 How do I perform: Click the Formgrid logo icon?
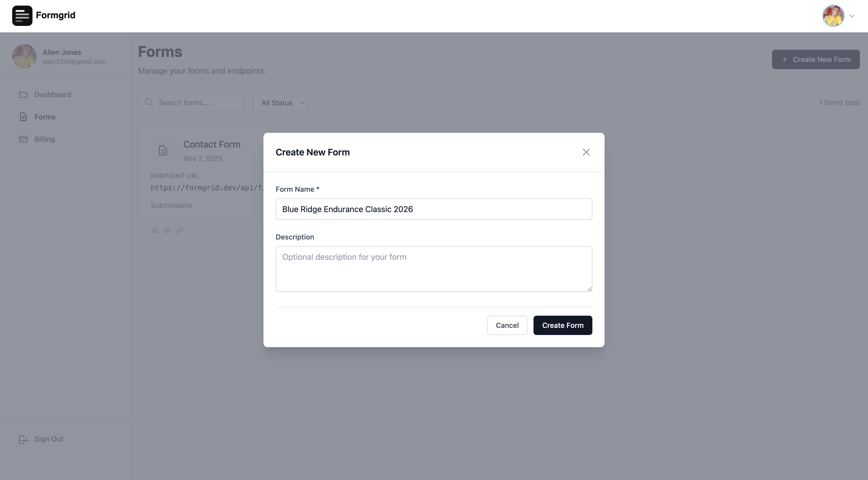coord(22,15)
